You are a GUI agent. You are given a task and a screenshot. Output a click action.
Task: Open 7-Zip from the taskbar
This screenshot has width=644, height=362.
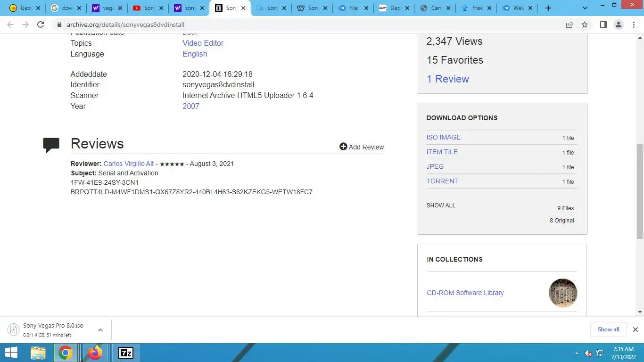(x=125, y=353)
